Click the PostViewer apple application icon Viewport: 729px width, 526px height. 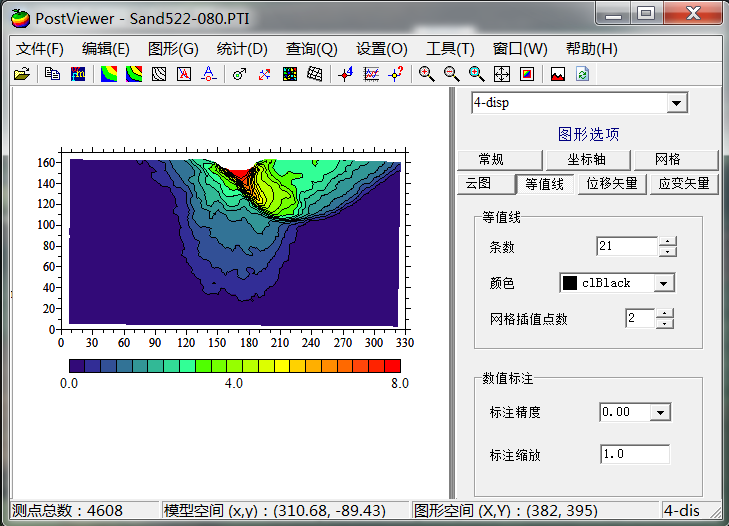pyautogui.click(x=20, y=19)
